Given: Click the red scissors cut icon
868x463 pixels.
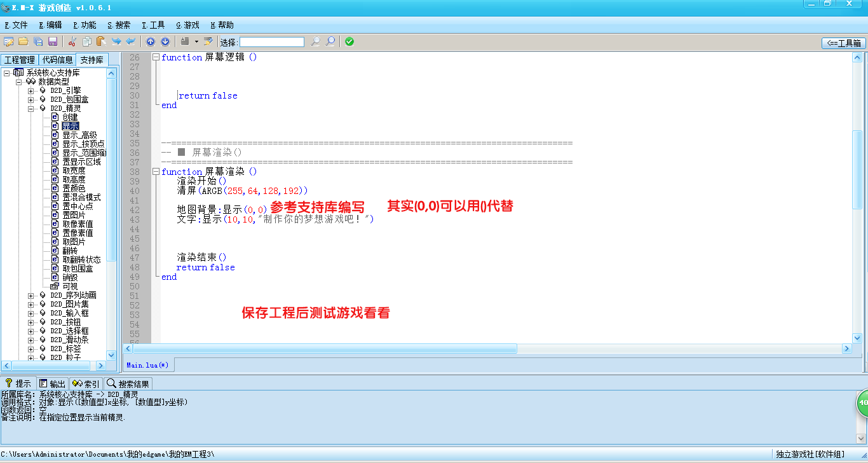Looking at the screenshot, I should pyautogui.click(x=72, y=42).
